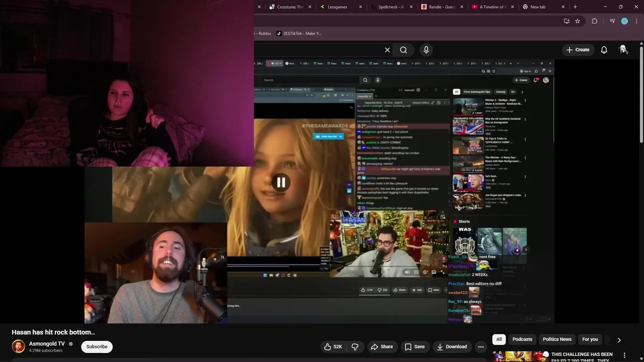Screen dimensions: 644x362
Task: Close the 'A Timeline of' tab
Action: [x=513, y=7]
